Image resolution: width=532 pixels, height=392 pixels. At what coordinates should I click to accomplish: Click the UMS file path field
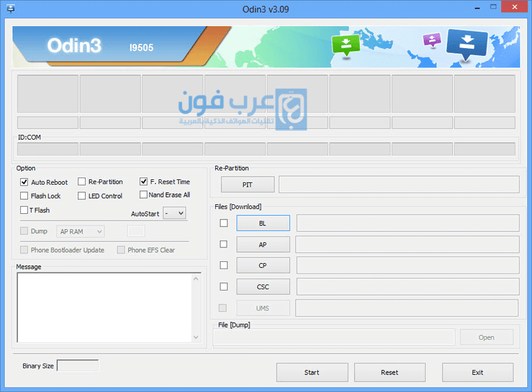pyautogui.click(x=407, y=308)
